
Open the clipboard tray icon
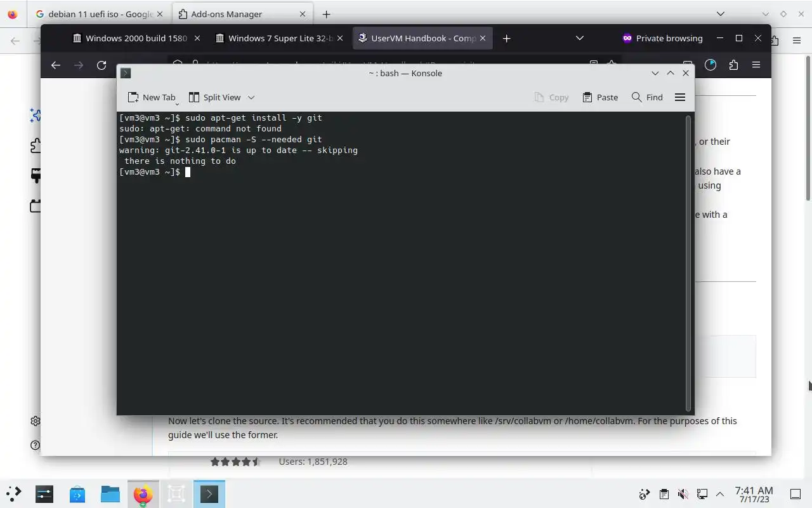click(664, 494)
